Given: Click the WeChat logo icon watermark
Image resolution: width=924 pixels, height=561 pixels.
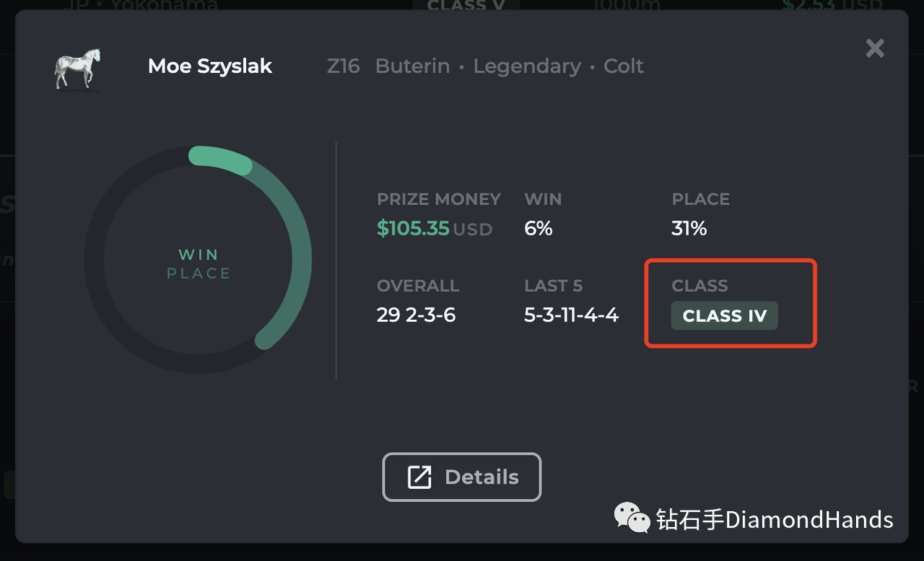Looking at the screenshot, I should point(632,518).
